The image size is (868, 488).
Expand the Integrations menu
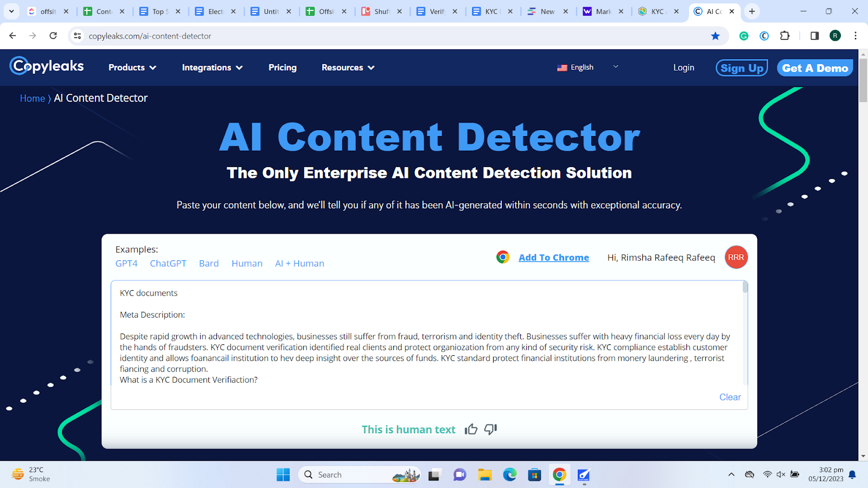pyautogui.click(x=212, y=67)
